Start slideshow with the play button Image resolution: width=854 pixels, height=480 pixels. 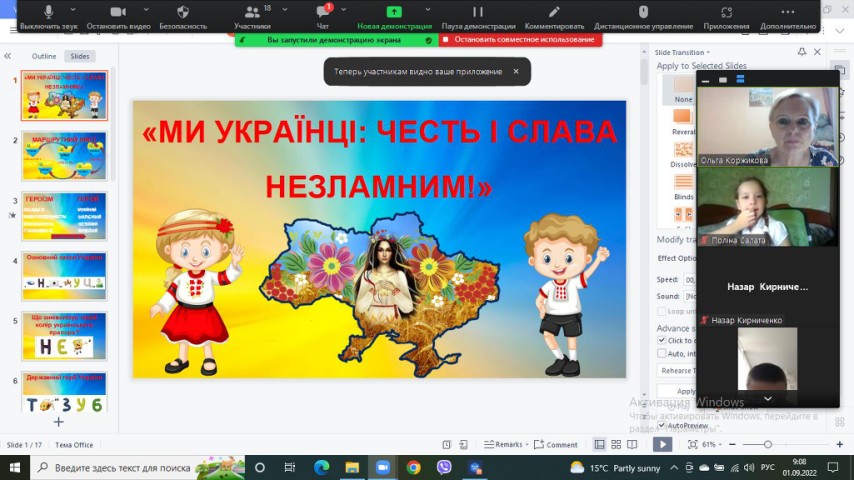(x=662, y=444)
